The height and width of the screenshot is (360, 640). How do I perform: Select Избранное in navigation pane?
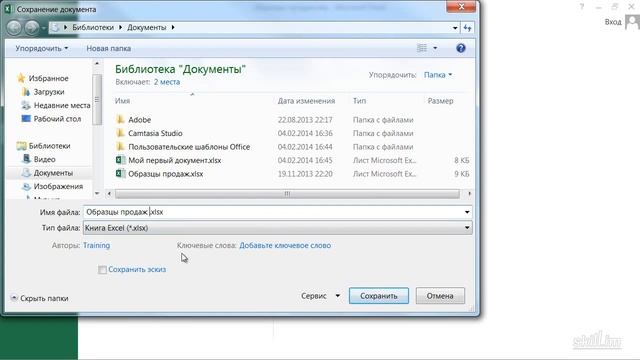(x=48, y=78)
